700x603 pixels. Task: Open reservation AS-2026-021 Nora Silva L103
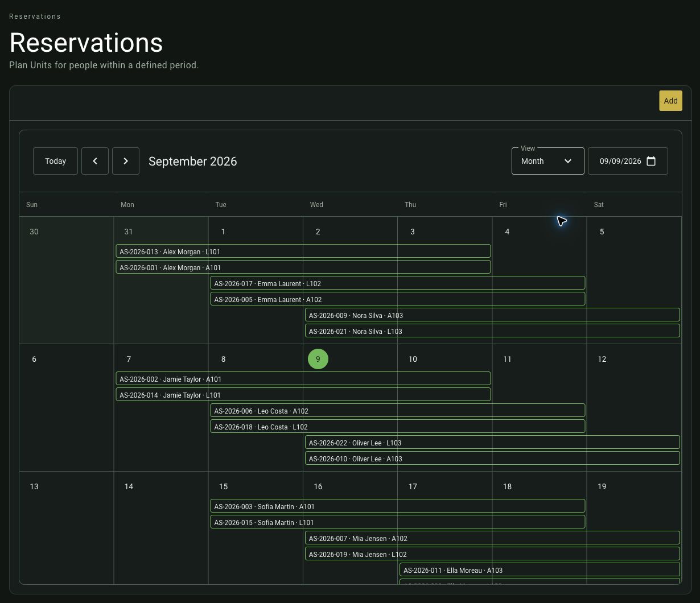(x=492, y=331)
